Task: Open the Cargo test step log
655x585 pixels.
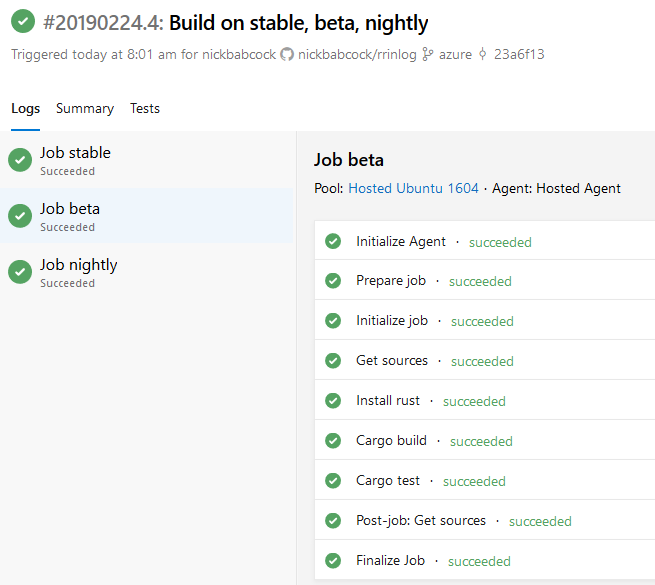Action: tap(388, 481)
